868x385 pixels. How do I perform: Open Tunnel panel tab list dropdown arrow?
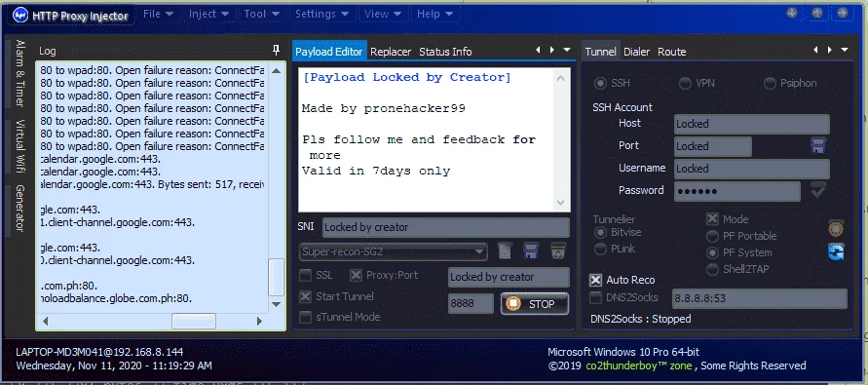pyautogui.click(x=845, y=50)
